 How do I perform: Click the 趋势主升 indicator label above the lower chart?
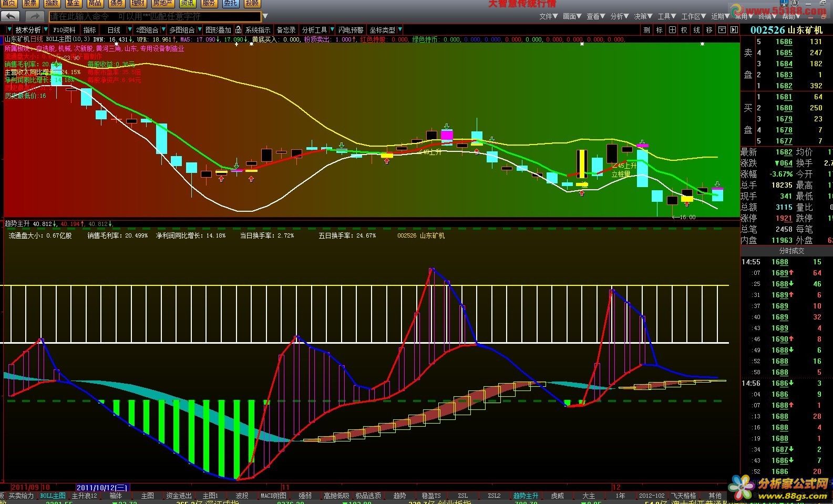tap(18, 223)
